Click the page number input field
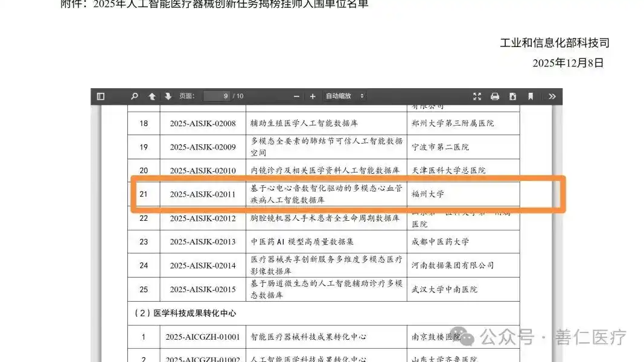 (217, 97)
